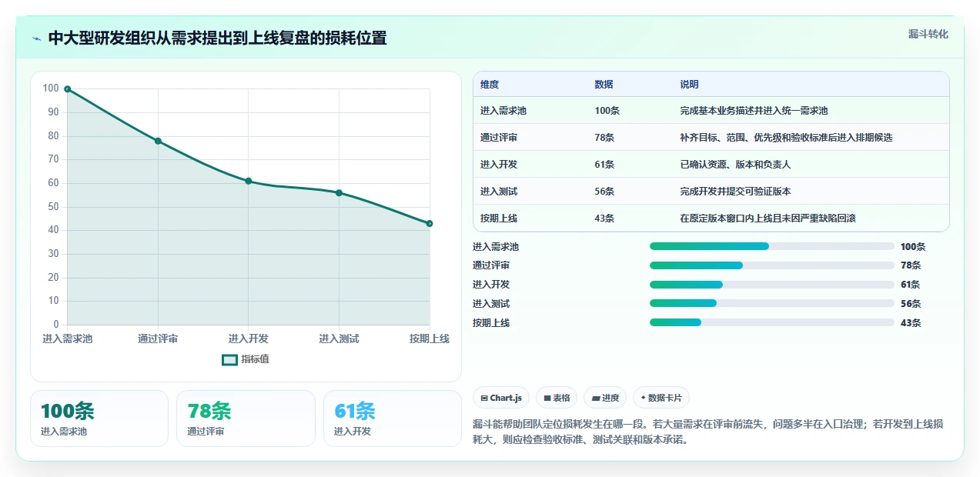The height and width of the screenshot is (477, 980).
Task: Click the x-axis label 通过评审
Action: tap(158, 339)
